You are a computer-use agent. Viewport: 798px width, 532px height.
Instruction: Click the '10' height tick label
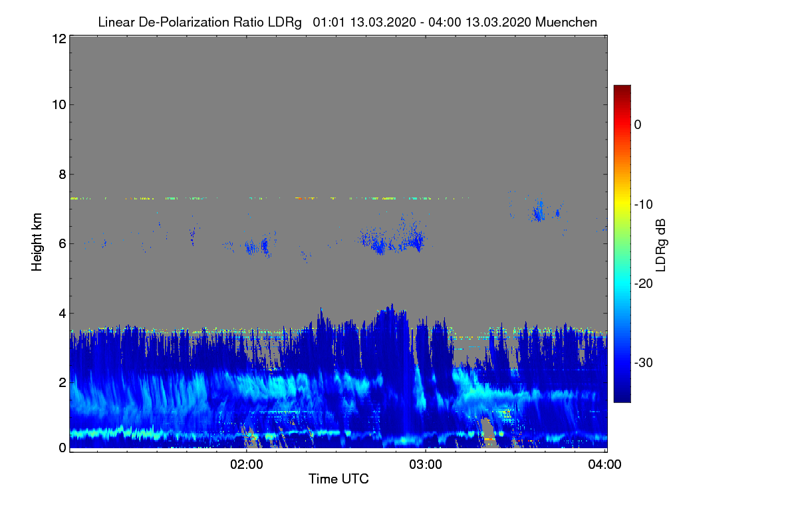[x=58, y=104]
